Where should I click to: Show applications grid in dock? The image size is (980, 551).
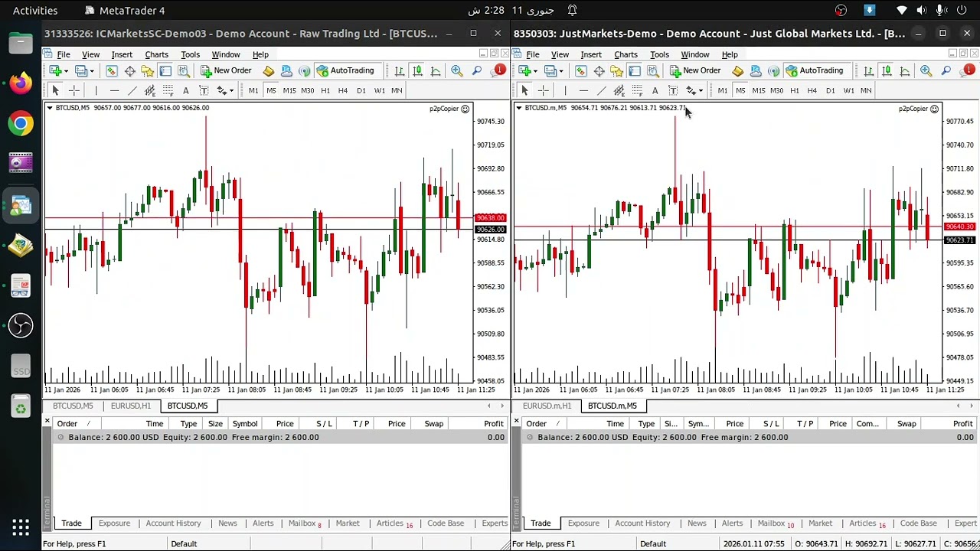[21, 527]
